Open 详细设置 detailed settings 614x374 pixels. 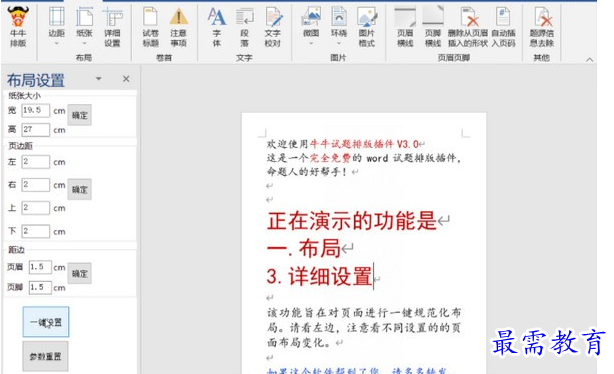point(112,17)
